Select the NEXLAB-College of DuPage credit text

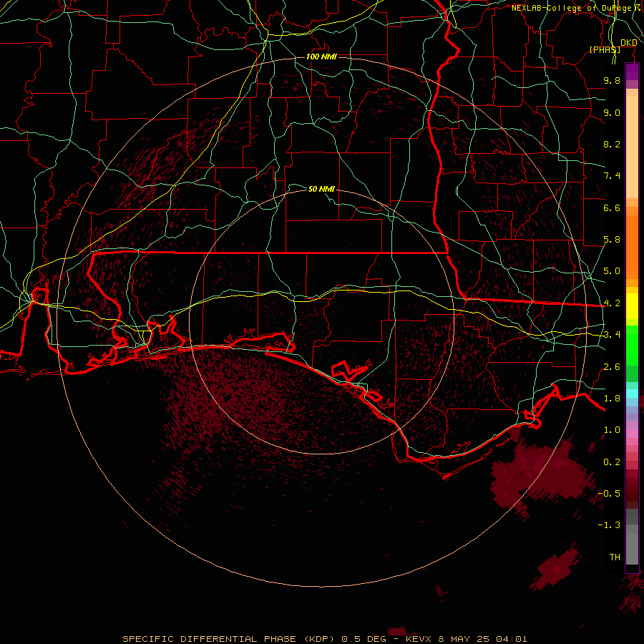(x=571, y=8)
